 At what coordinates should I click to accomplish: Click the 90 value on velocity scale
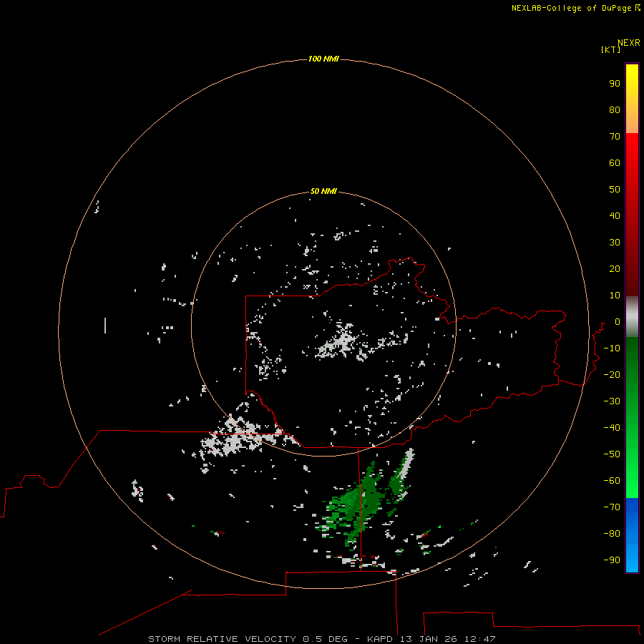[615, 84]
